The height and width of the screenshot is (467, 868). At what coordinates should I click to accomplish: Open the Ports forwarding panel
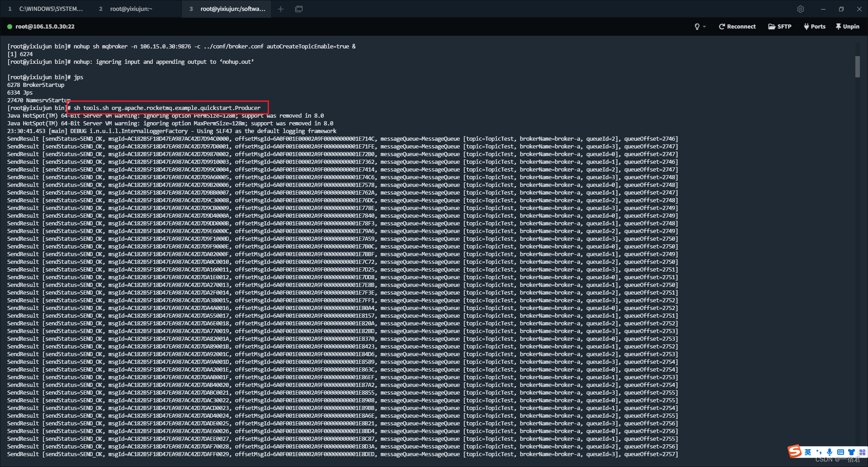pyautogui.click(x=815, y=27)
